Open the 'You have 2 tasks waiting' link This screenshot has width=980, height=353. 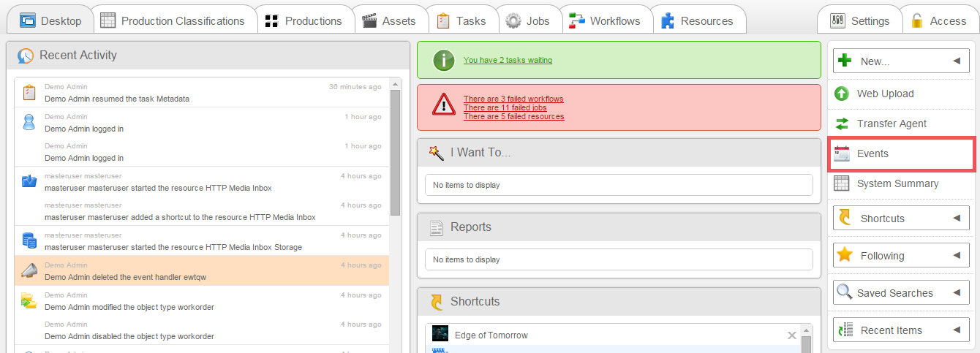(508, 60)
